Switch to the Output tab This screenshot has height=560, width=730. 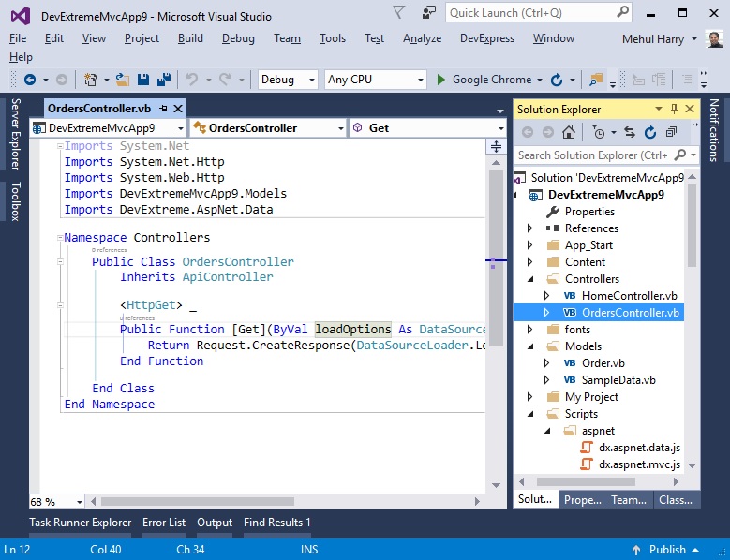(x=215, y=523)
